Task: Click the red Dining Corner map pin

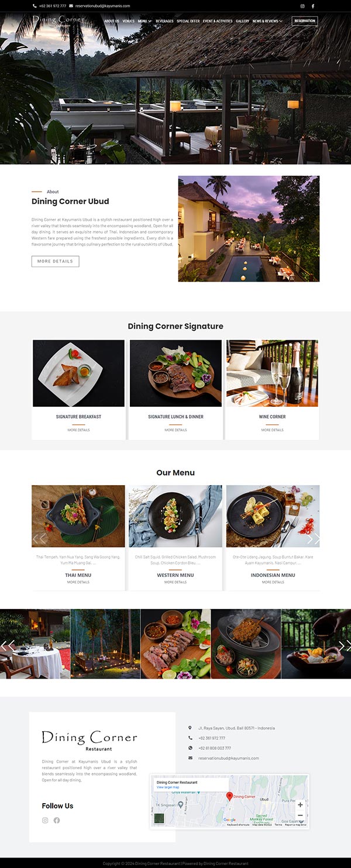Action: (230, 796)
